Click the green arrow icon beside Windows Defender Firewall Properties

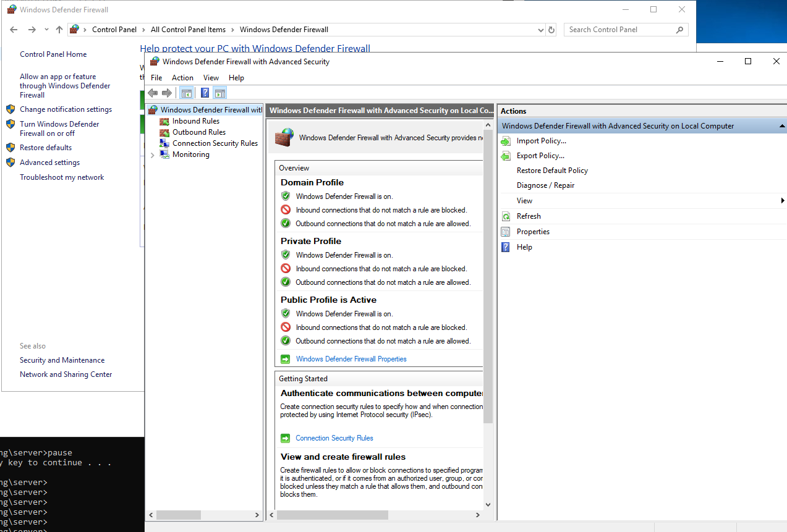pos(285,359)
